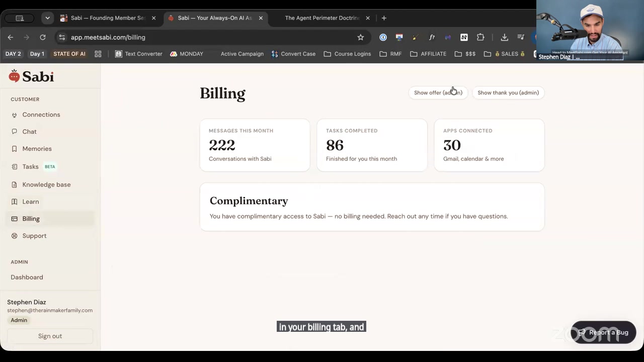Click the Apps Connected card

point(489,145)
